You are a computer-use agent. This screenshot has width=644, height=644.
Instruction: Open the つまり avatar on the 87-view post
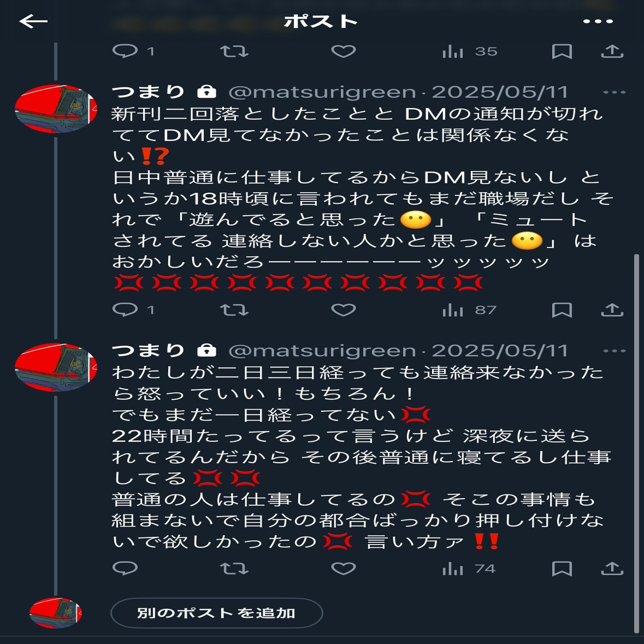(56, 109)
